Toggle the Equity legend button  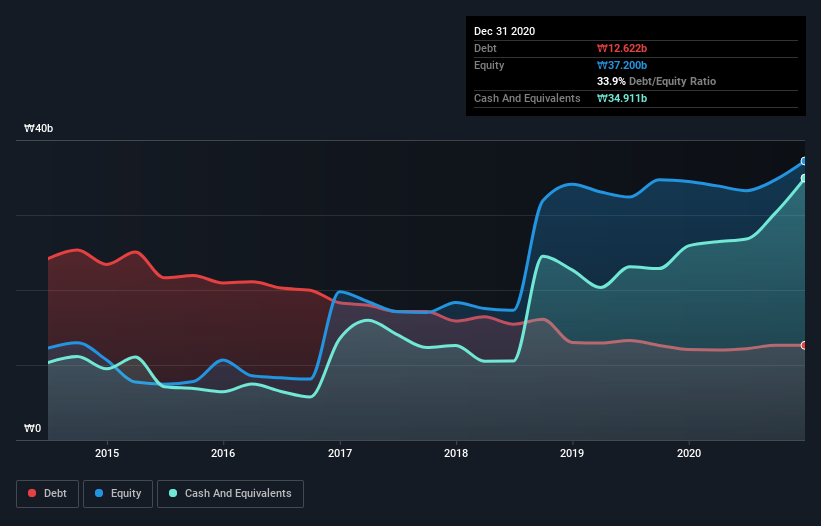point(118,494)
